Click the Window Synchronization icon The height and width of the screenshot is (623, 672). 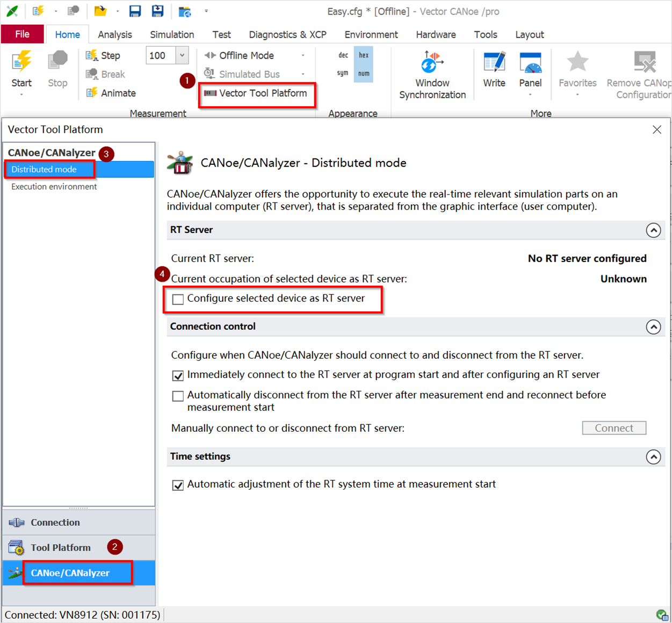pos(432,63)
